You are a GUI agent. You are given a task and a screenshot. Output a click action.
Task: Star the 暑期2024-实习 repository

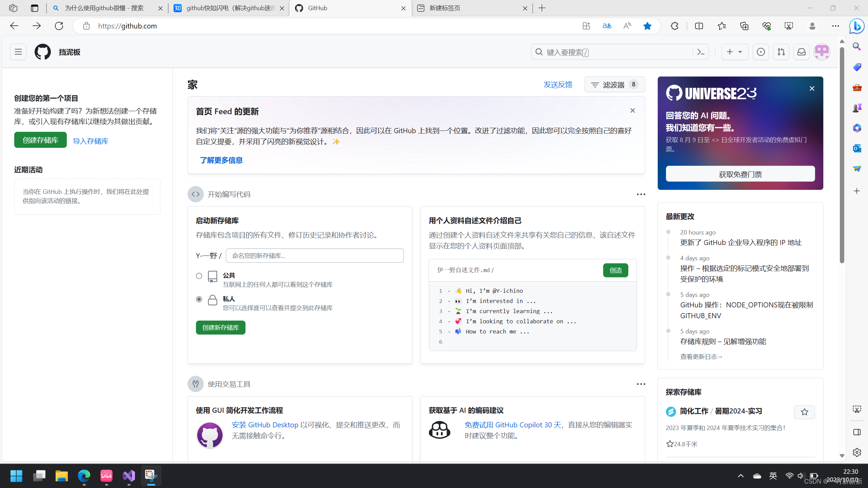pyautogui.click(x=804, y=412)
